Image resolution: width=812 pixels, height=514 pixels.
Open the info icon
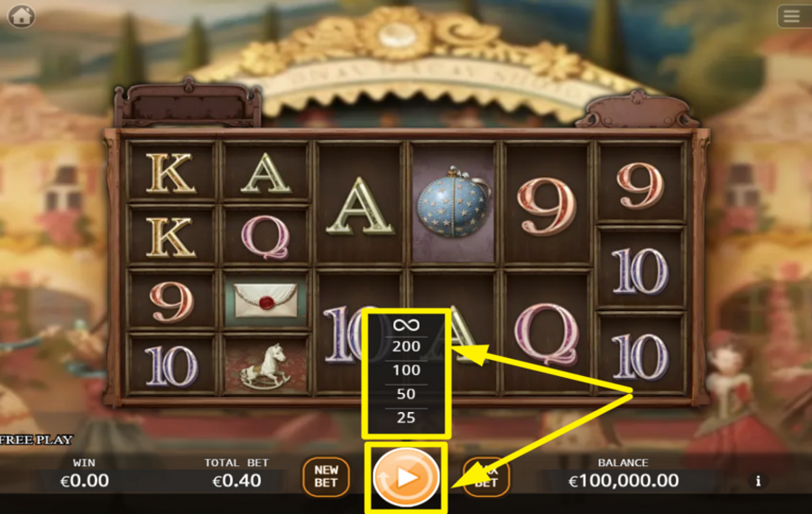[x=758, y=481]
